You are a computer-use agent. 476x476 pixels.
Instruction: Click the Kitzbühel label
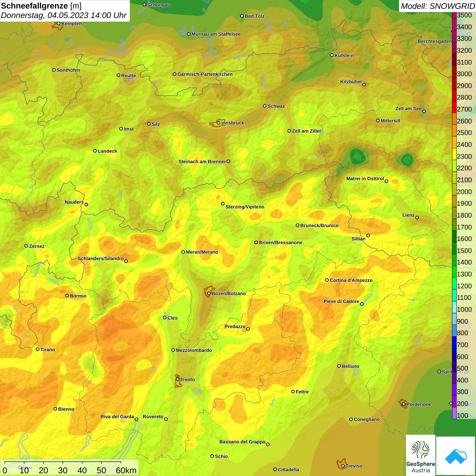(x=351, y=82)
